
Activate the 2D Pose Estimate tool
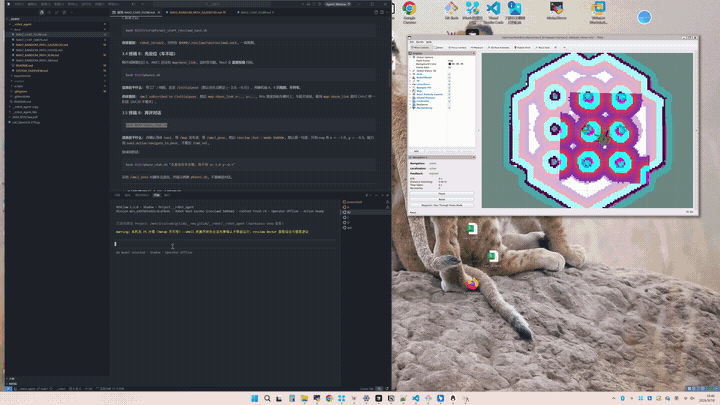pos(498,47)
